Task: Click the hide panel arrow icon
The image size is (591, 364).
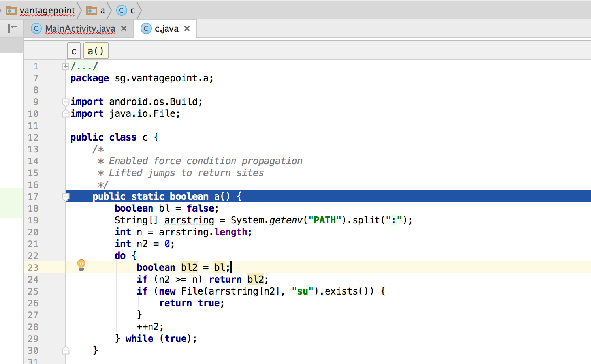Action: (13, 28)
